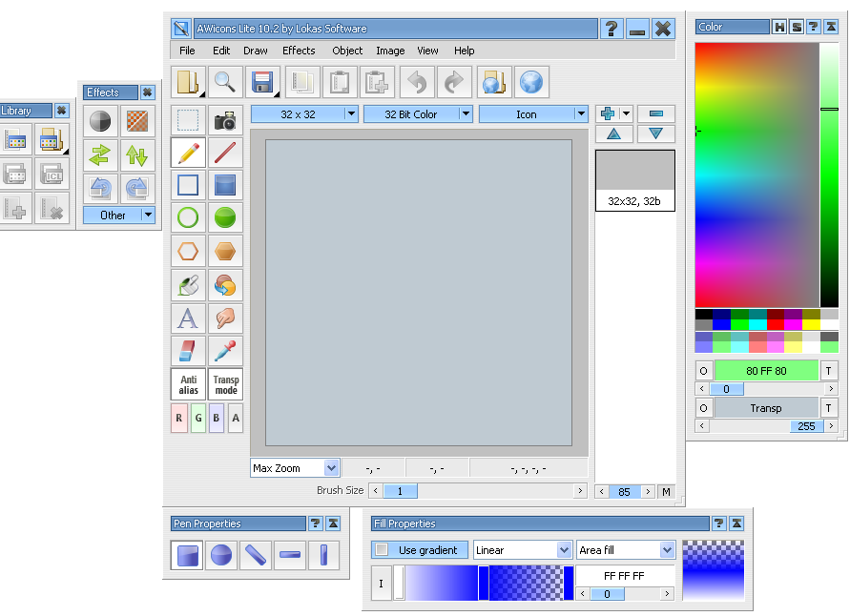Click the Transp background color button
850x616 pixels.
click(x=766, y=408)
